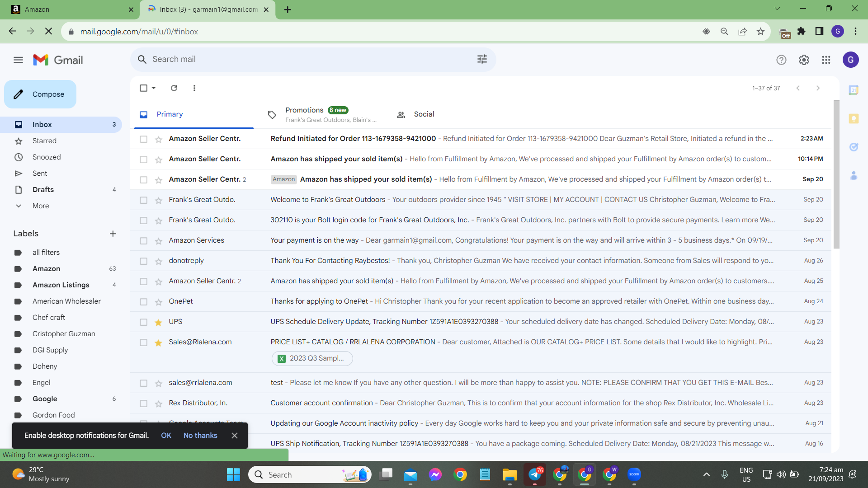Create new label plus icon
This screenshot has height=488, width=868.
[x=113, y=234]
